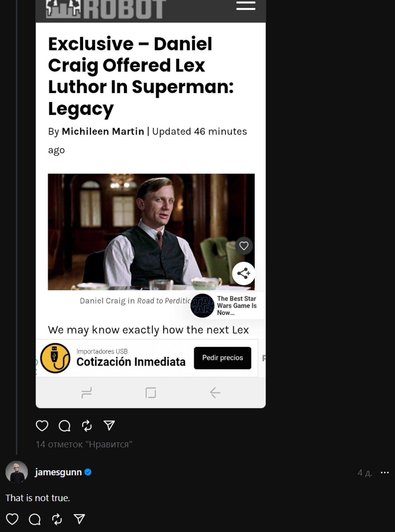Screen dimensions: 395x532
Task: View the 14 likes count list
Action: (x=84, y=444)
